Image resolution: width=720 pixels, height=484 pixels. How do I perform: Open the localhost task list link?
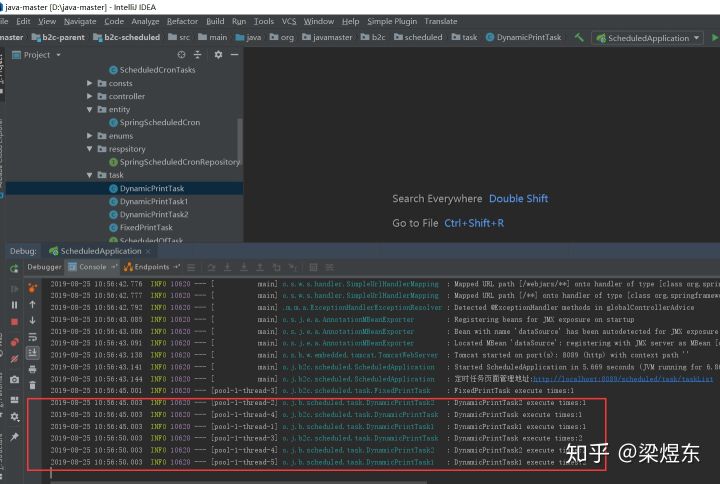(x=623, y=379)
